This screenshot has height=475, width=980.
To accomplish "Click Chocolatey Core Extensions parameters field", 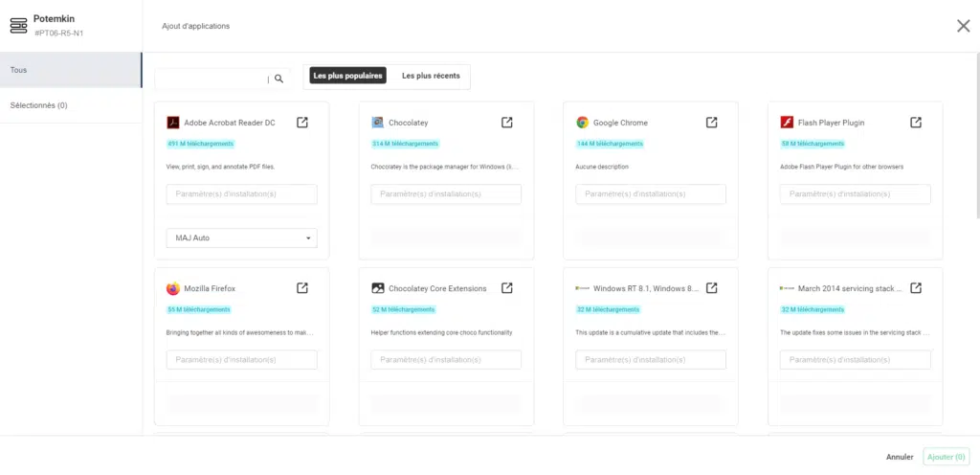I will coord(446,360).
